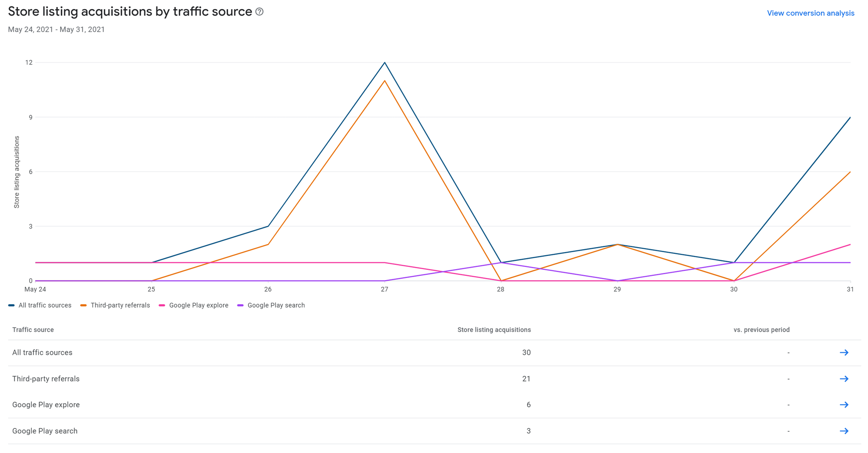Open View conversion analysis link
This screenshot has height=453, width=868.
pyautogui.click(x=810, y=13)
